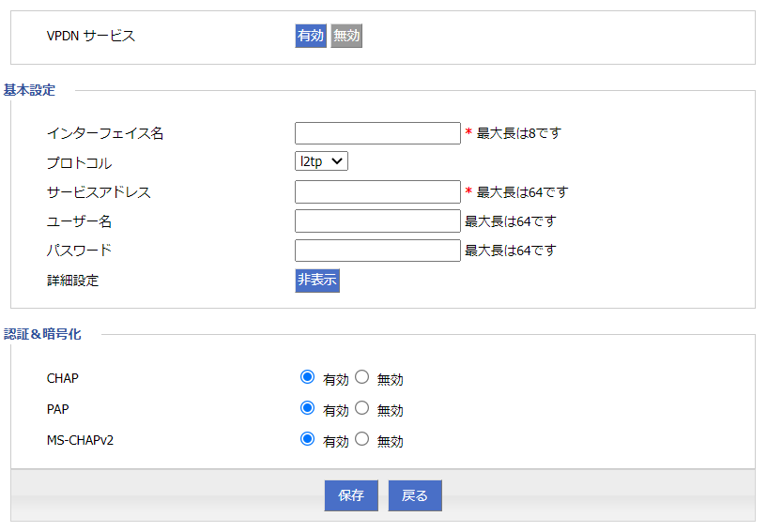Choose 無効 radio option for PAP
Image resolution: width=767 pixels, height=532 pixels.
click(362, 408)
